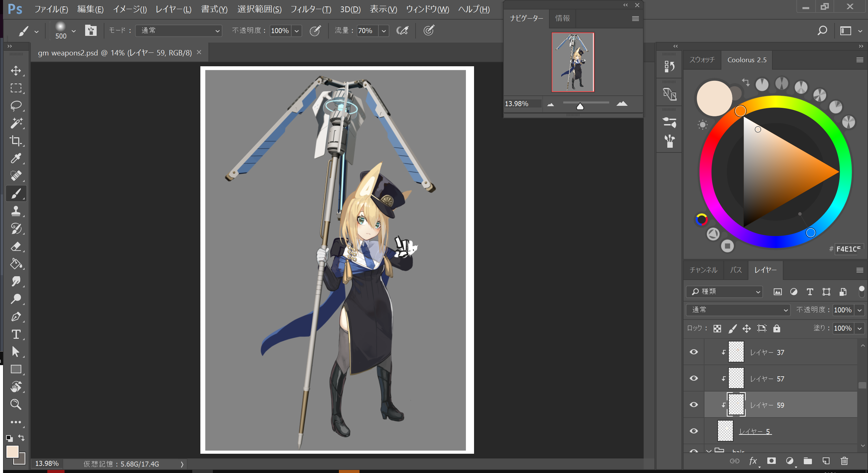Switch to the スウォッチ tab
868x473 pixels.
(x=702, y=60)
